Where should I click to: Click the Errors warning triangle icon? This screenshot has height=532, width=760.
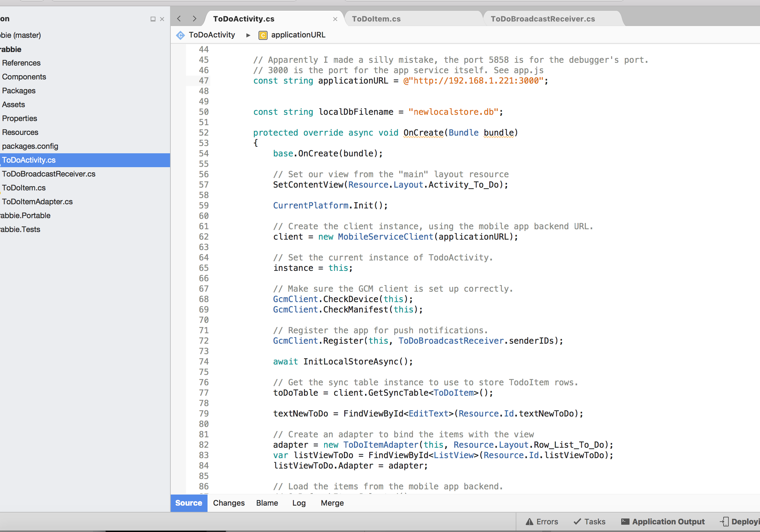529,522
